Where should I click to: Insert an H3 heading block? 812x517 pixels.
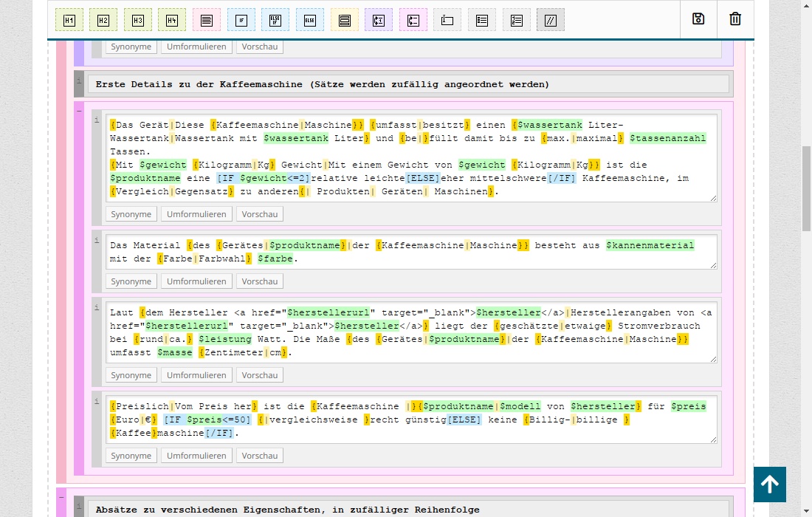[137, 20]
